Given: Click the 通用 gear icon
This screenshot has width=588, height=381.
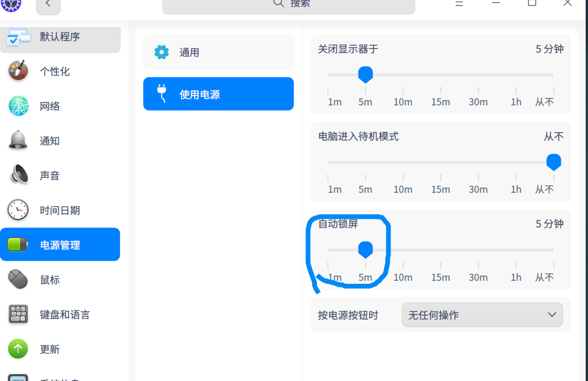Looking at the screenshot, I should coord(162,52).
